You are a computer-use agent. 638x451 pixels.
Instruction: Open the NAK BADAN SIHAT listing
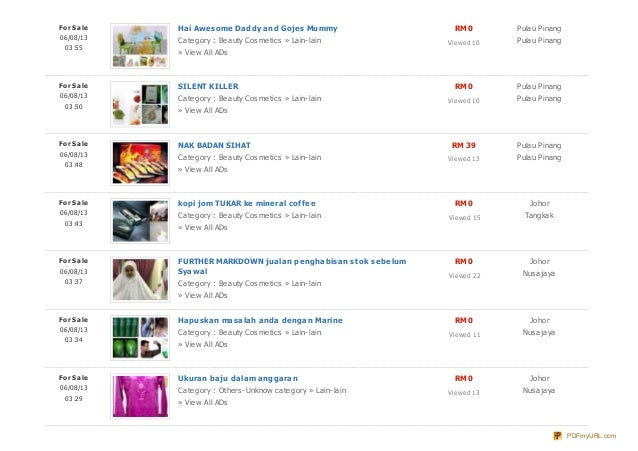pos(214,145)
